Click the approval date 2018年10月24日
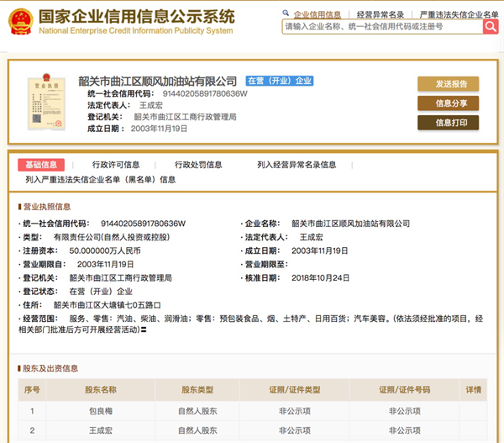Image resolution: width=504 pixels, height=443 pixels. 321,278
